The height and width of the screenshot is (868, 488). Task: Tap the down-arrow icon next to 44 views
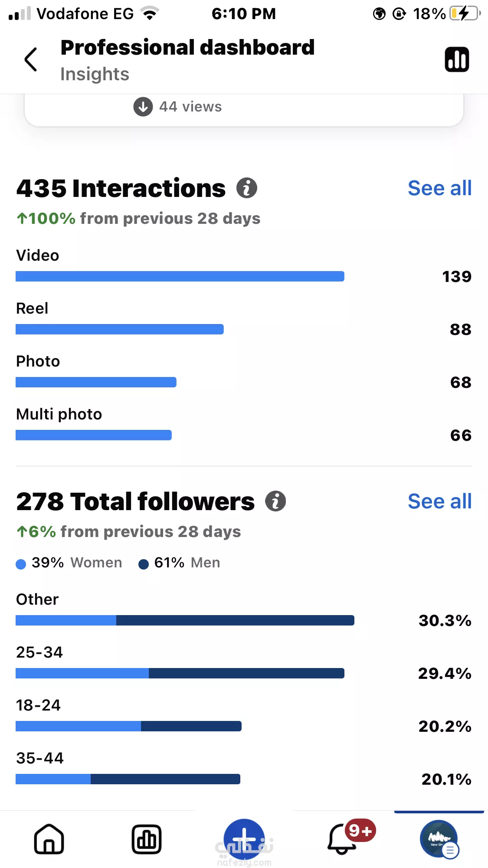[143, 107]
